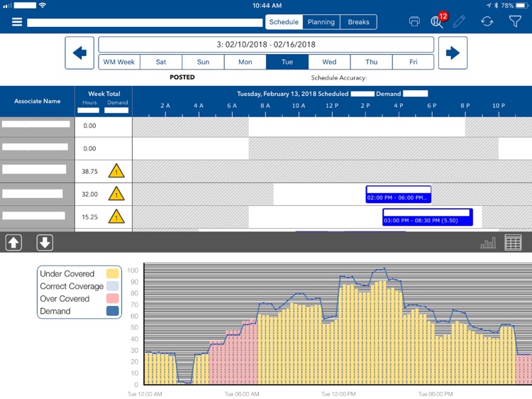Image resolution: width=532 pixels, height=399 pixels.
Task: Click warning icon next to 38.75 hours
Action: click(x=116, y=171)
